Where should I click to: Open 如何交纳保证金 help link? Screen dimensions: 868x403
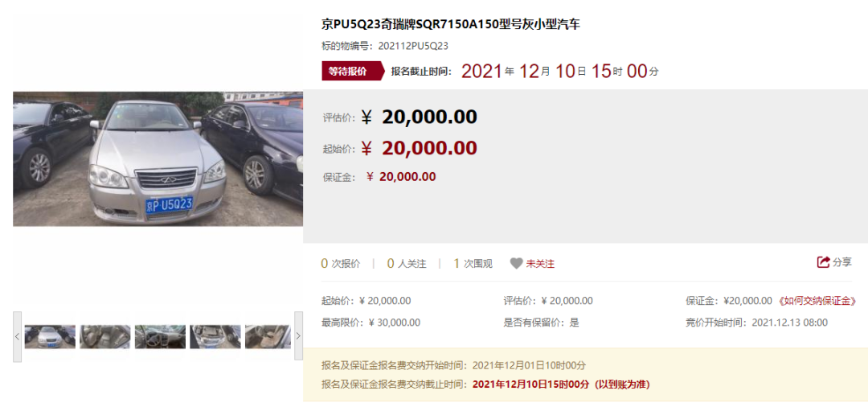tap(817, 301)
